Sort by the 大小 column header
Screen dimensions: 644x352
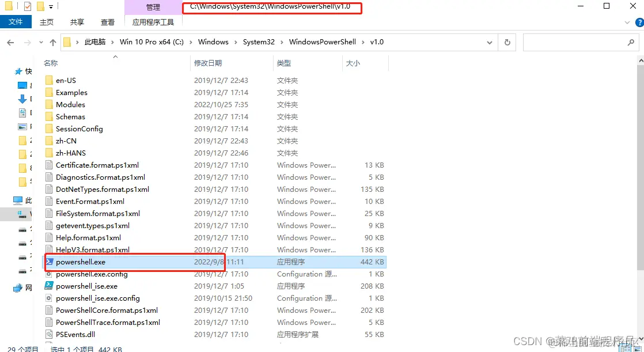point(353,63)
